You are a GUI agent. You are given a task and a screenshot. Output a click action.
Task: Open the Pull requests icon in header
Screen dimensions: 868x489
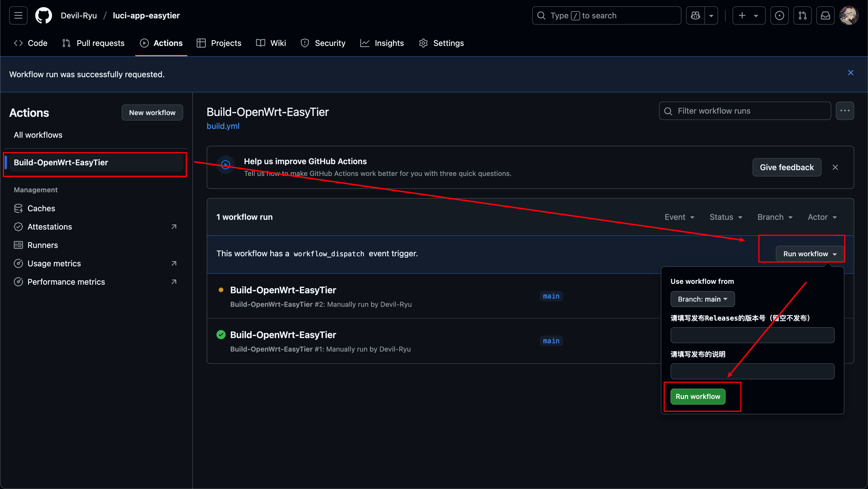[803, 15]
